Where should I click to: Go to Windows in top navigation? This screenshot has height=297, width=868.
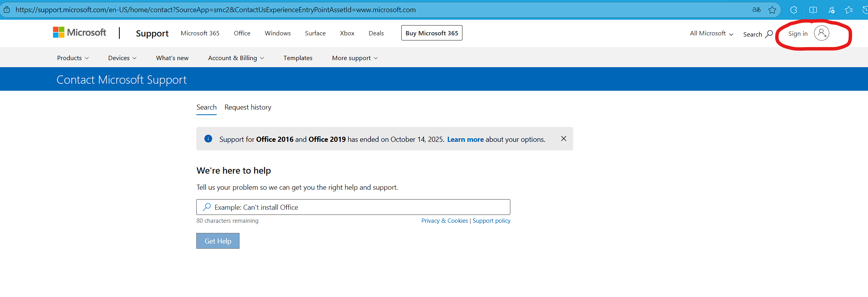278,33
